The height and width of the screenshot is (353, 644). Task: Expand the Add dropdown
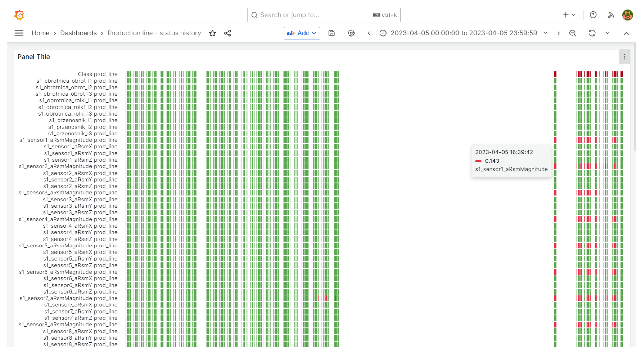(301, 33)
